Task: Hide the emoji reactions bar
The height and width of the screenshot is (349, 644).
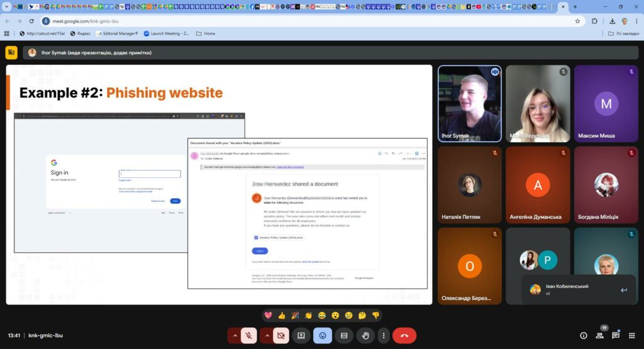Action: (323, 336)
